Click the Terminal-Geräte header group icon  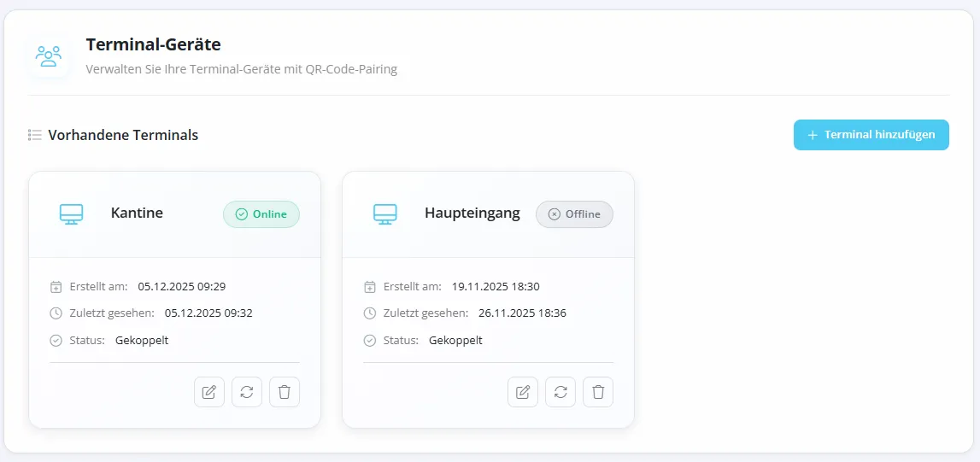click(49, 56)
